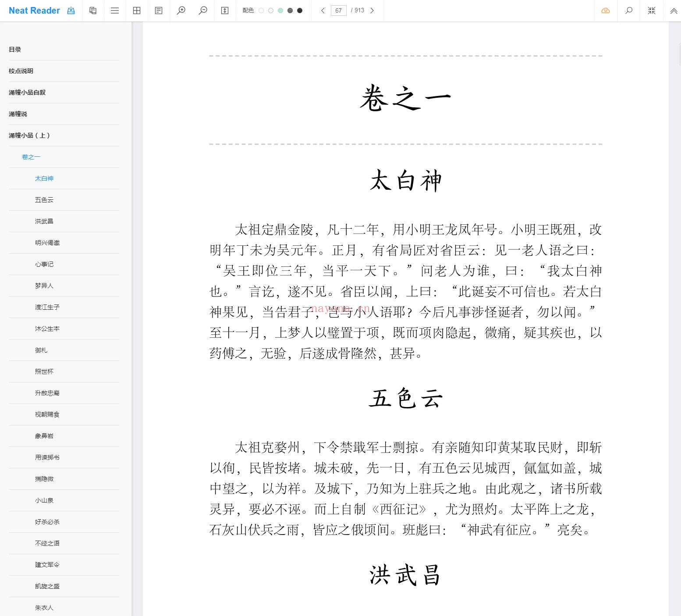Viewport: 681px width, 616px height.
Task: Click the import book icon beside Neat Reader
Action: (71, 11)
